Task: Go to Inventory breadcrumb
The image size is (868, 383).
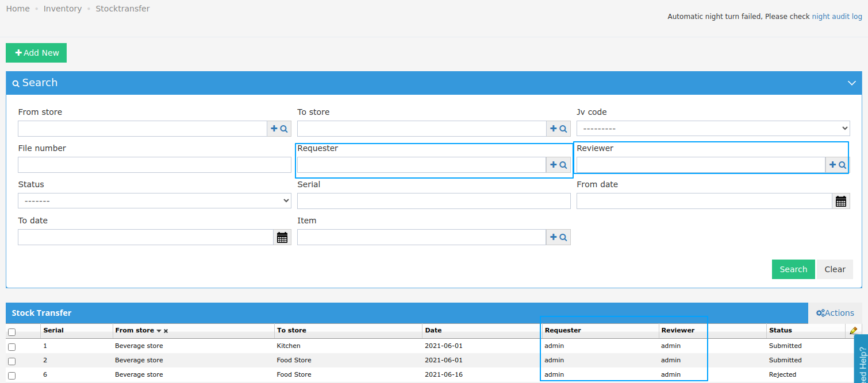Action: (63, 9)
